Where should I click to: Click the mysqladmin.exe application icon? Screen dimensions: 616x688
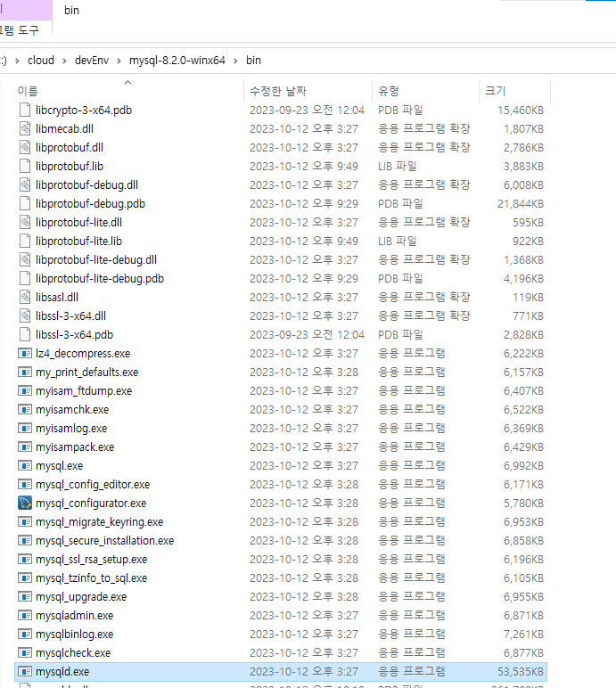pos(25,615)
